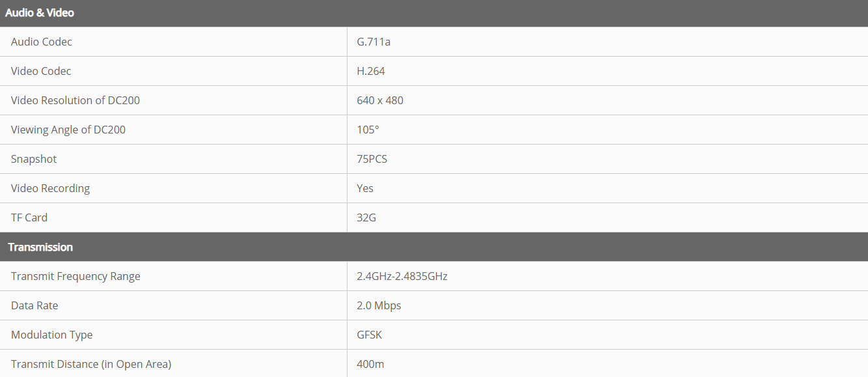
Task: Click the Transmission section header
Action: click(x=40, y=247)
